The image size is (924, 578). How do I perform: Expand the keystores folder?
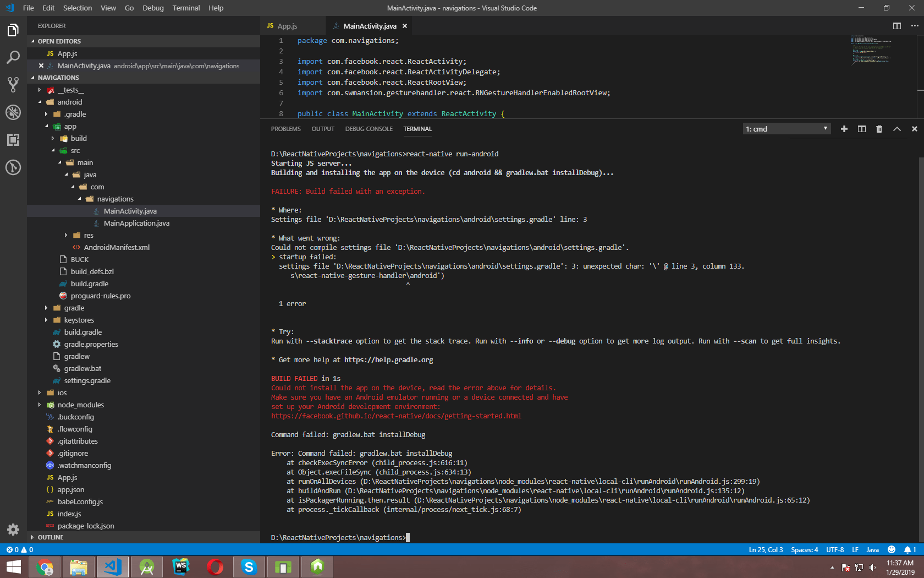point(46,320)
